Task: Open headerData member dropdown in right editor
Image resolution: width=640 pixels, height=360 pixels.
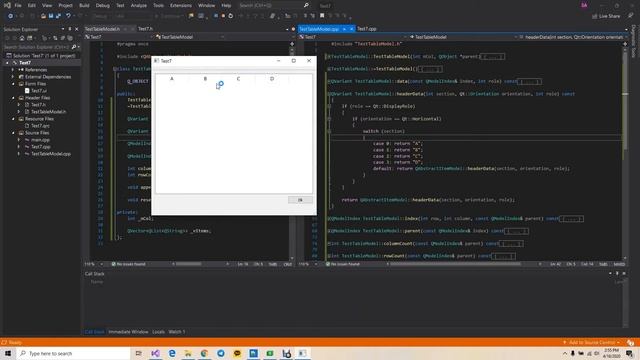Action: click(x=573, y=37)
